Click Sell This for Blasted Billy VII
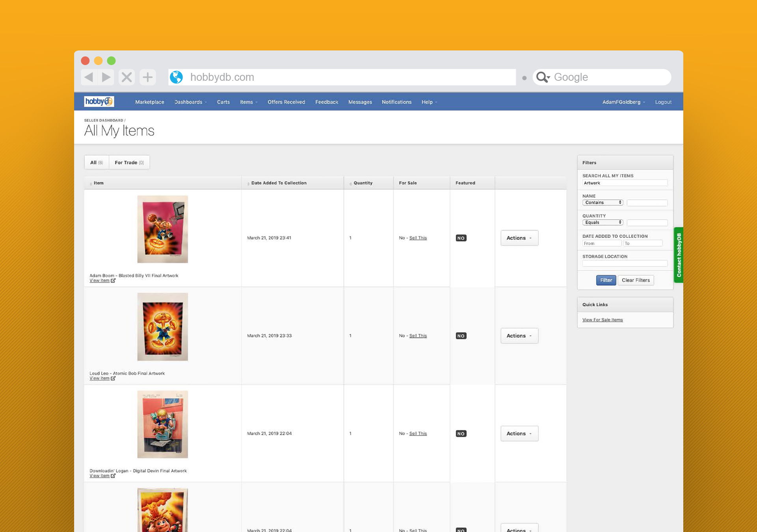757x532 pixels. pos(418,238)
